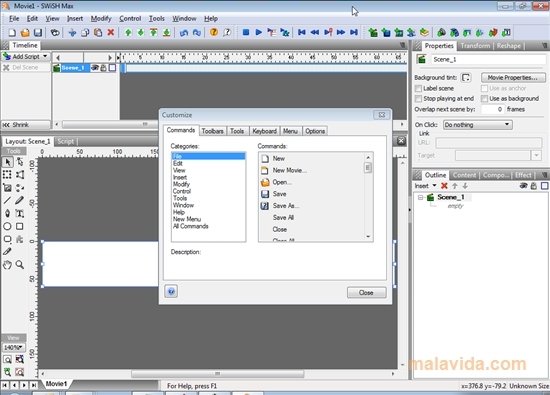The height and width of the screenshot is (395, 550).
Task: Click the Movie Properties button
Action: coord(513,78)
